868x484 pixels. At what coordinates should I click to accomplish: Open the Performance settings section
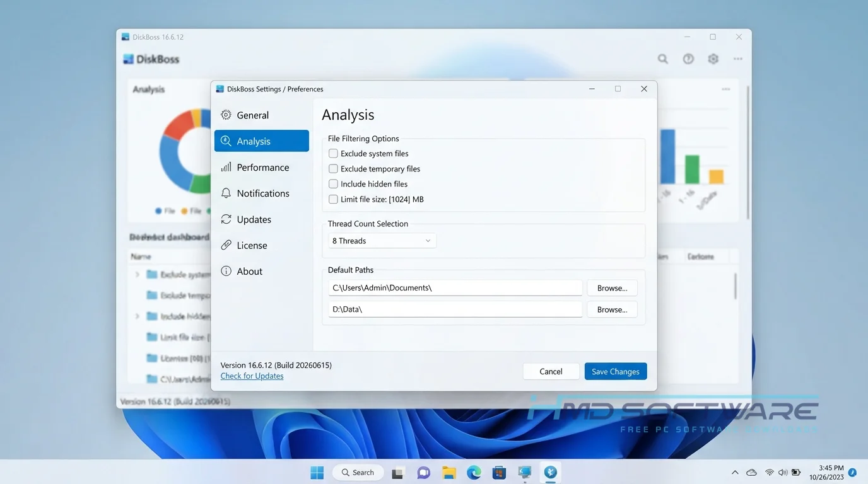point(262,167)
